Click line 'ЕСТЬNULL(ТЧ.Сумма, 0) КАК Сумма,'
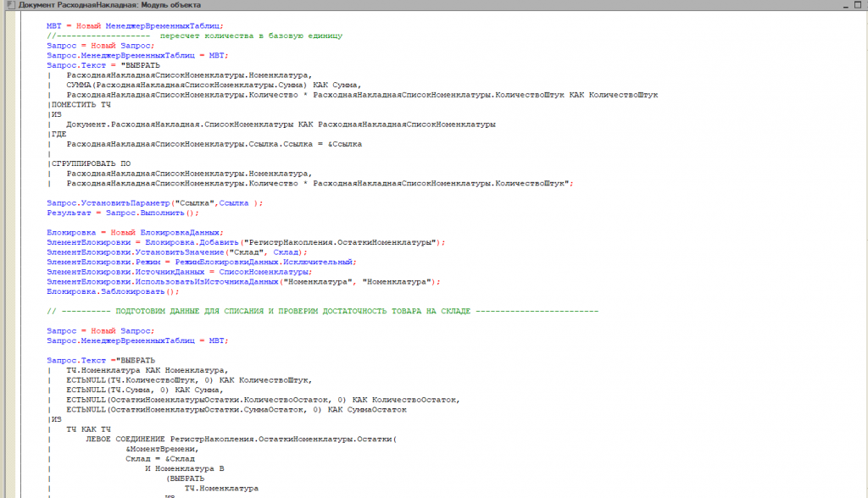 click(x=145, y=390)
